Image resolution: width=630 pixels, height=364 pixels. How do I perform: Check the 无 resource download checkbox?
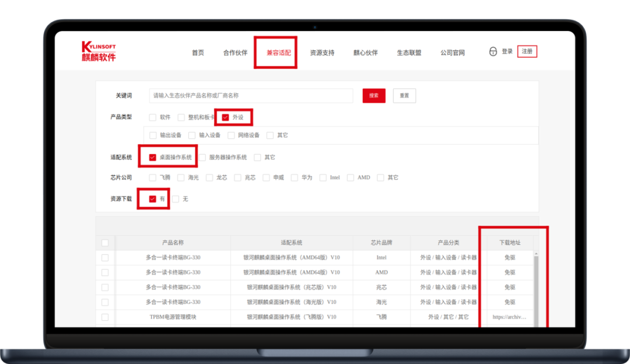click(x=176, y=199)
